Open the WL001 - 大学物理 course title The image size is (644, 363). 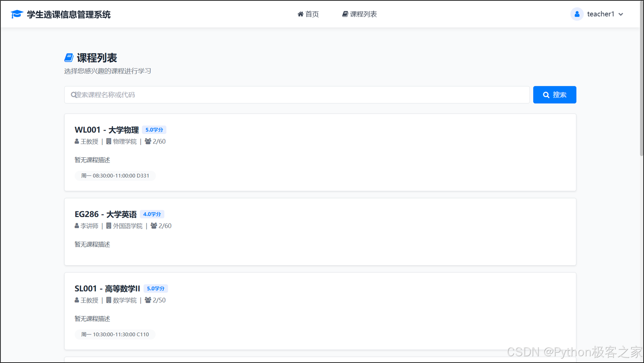(106, 130)
